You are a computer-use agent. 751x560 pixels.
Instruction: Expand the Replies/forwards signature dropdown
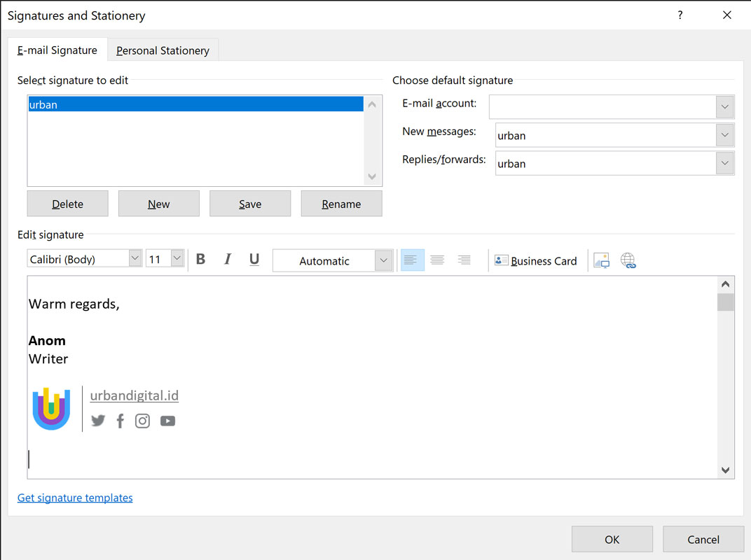tap(725, 163)
